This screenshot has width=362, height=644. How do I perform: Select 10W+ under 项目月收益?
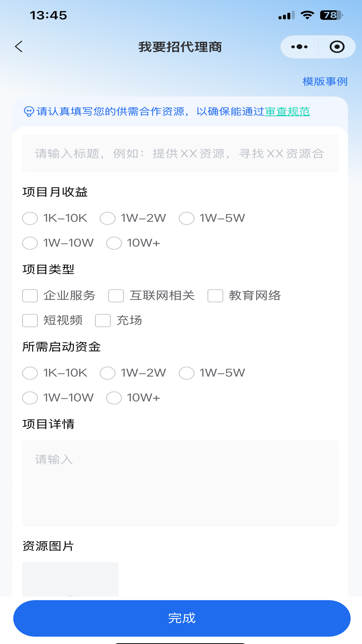[114, 243]
